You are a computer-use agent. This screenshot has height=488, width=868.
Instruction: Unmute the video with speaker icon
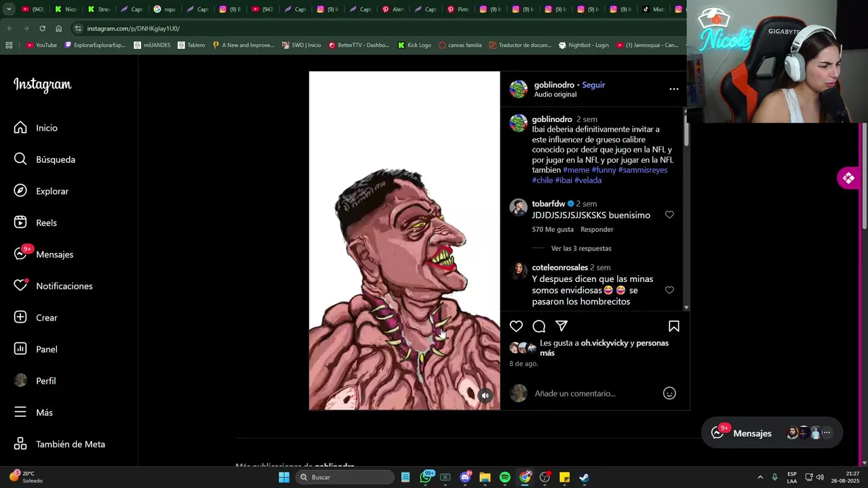pos(485,396)
